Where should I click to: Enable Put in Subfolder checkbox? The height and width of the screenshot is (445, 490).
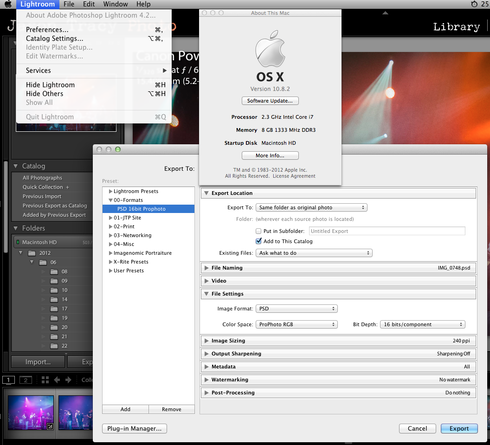point(258,231)
